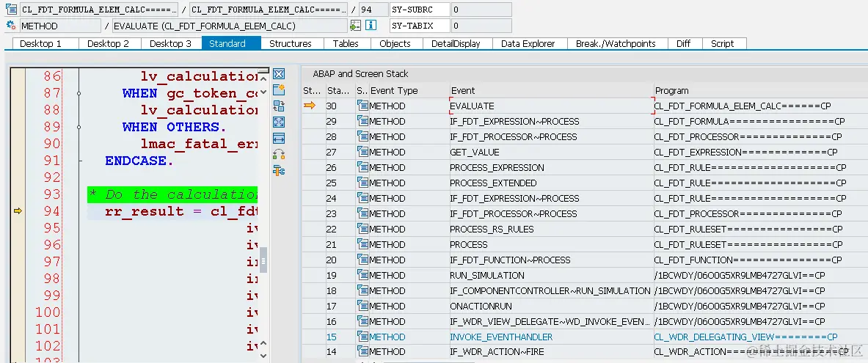Select the EVALUATE event cell in row 30
Screen dimensions: 868x363
tap(551, 106)
